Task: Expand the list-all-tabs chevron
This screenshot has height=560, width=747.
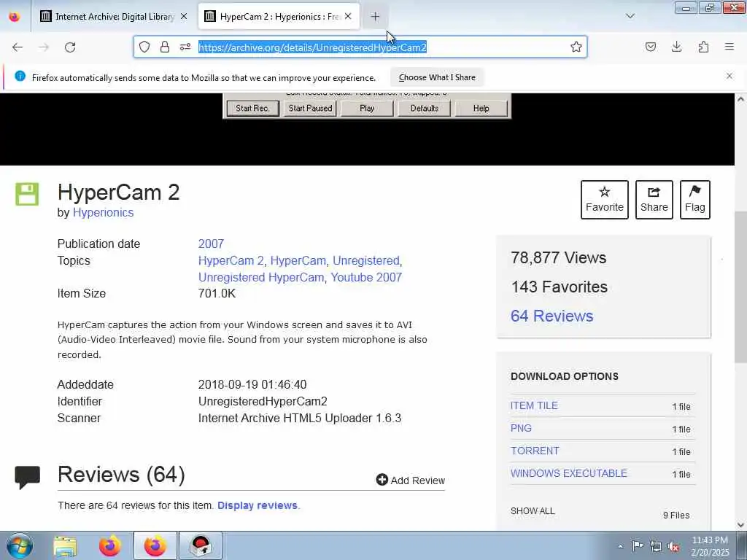Action: [x=630, y=16]
